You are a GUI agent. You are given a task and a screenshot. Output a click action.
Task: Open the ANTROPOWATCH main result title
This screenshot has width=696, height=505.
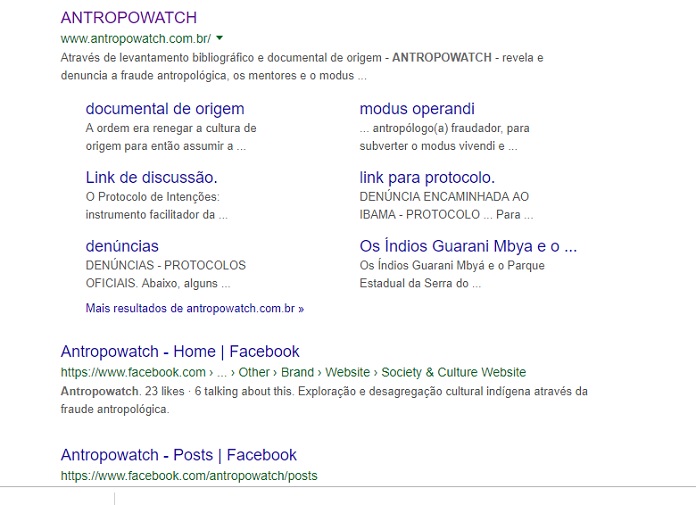tap(128, 17)
